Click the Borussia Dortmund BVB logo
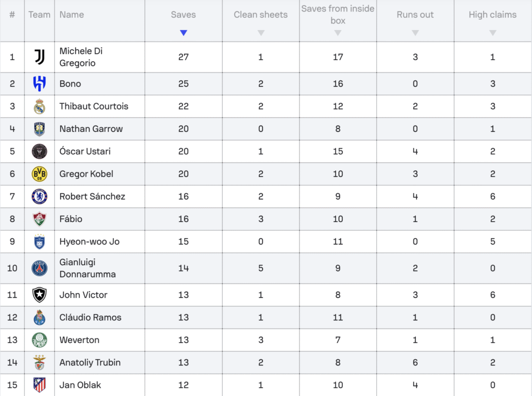This screenshot has height=396, width=532. [x=39, y=174]
